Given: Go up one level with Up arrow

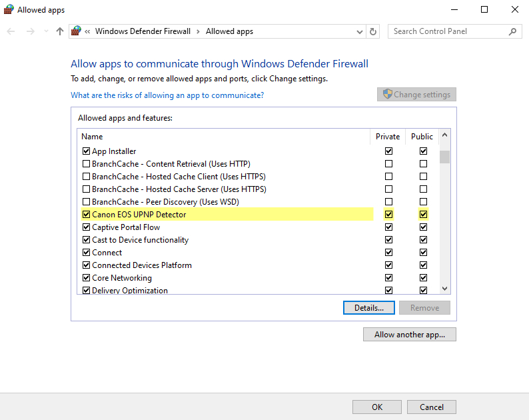Looking at the screenshot, I should tap(60, 31).
